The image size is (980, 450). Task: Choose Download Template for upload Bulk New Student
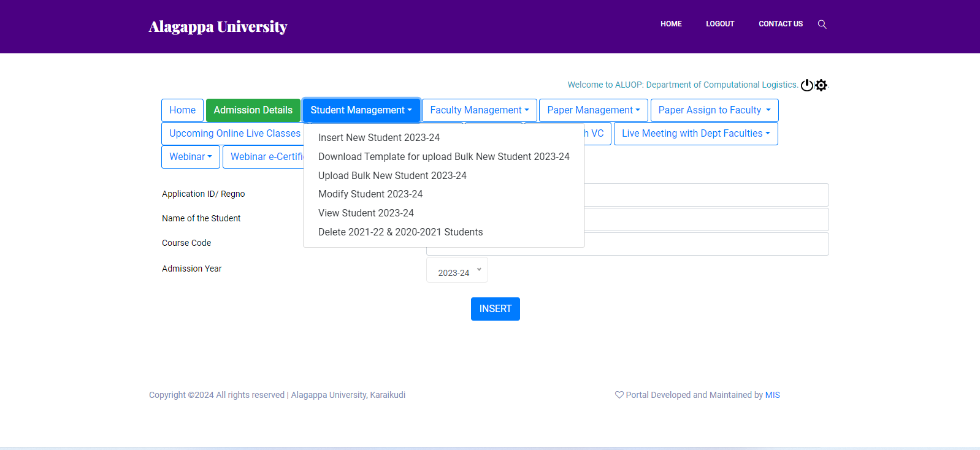tap(444, 157)
